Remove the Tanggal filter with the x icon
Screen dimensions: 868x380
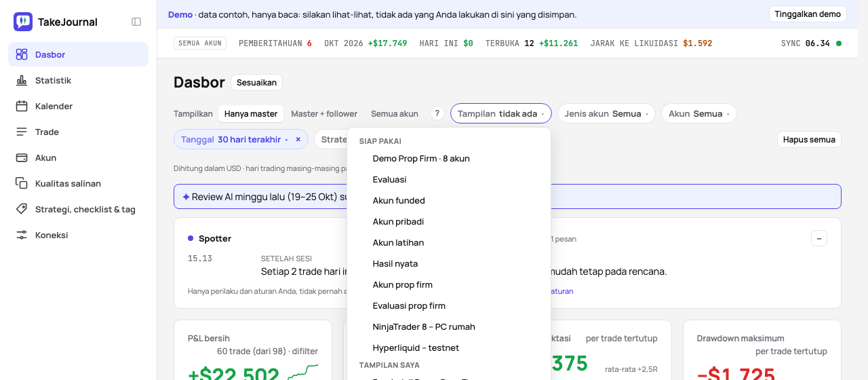[x=298, y=139]
